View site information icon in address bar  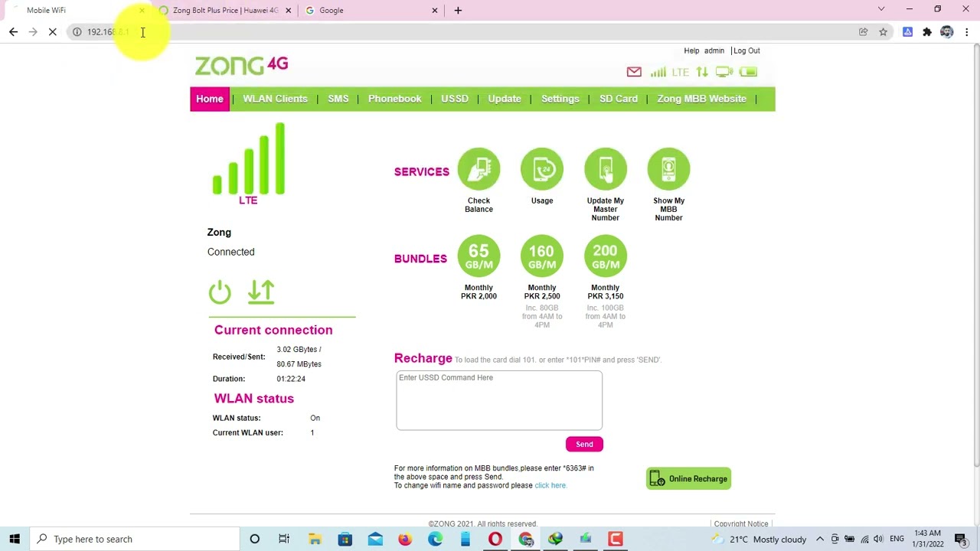click(x=77, y=32)
